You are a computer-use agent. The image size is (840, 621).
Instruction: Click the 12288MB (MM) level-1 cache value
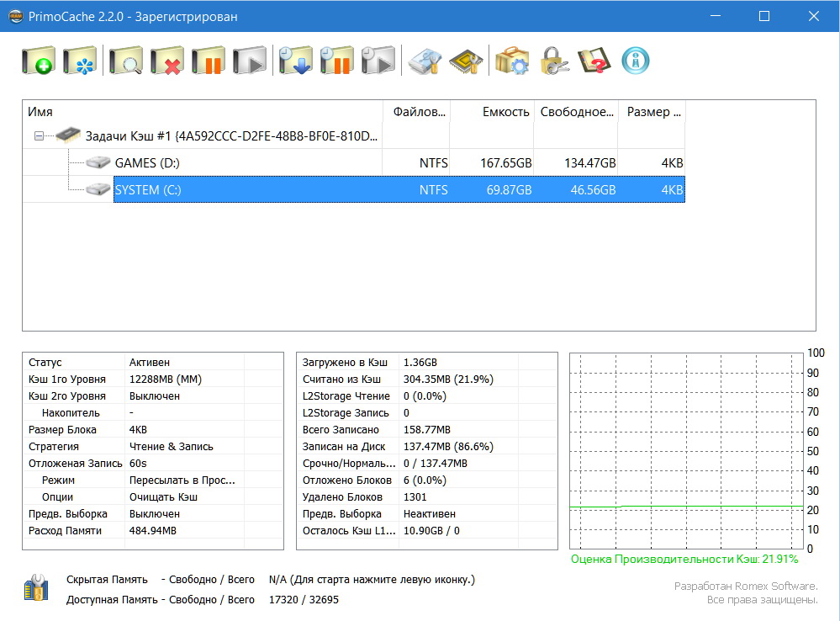[166, 379]
